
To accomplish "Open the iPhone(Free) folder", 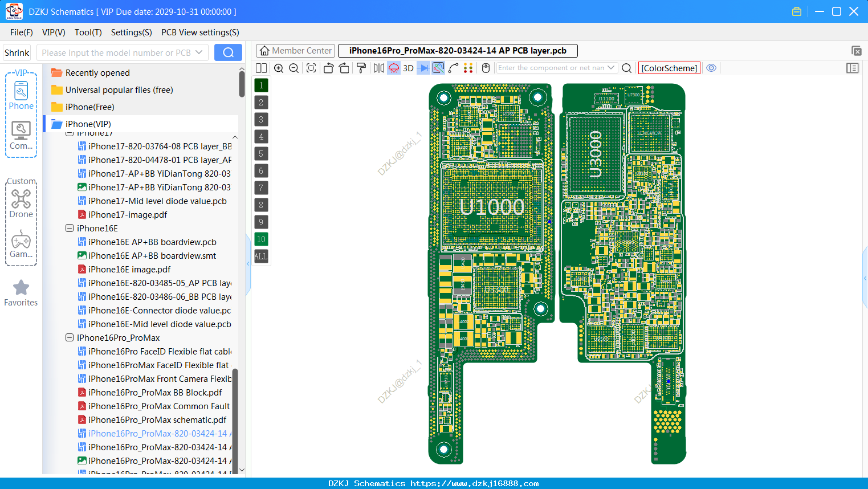I will [x=83, y=107].
